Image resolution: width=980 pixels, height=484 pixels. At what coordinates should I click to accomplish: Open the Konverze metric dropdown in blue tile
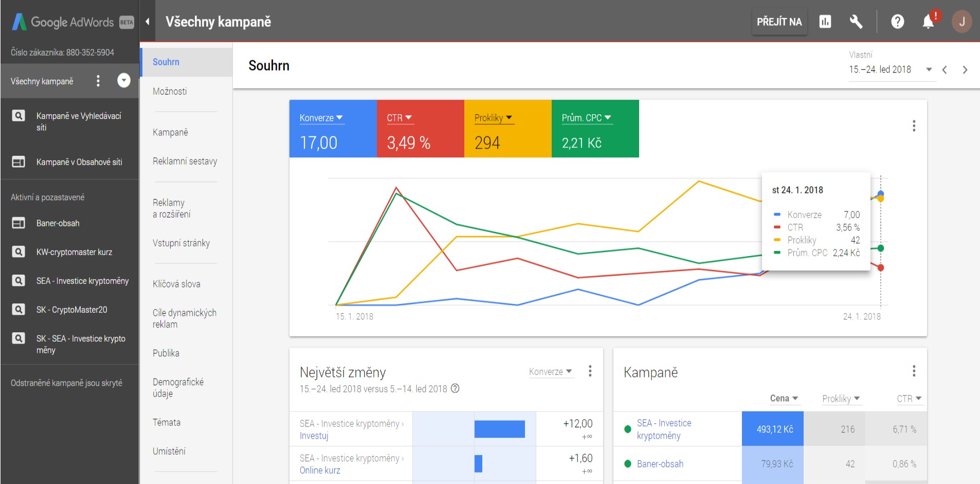tap(321, 118)
